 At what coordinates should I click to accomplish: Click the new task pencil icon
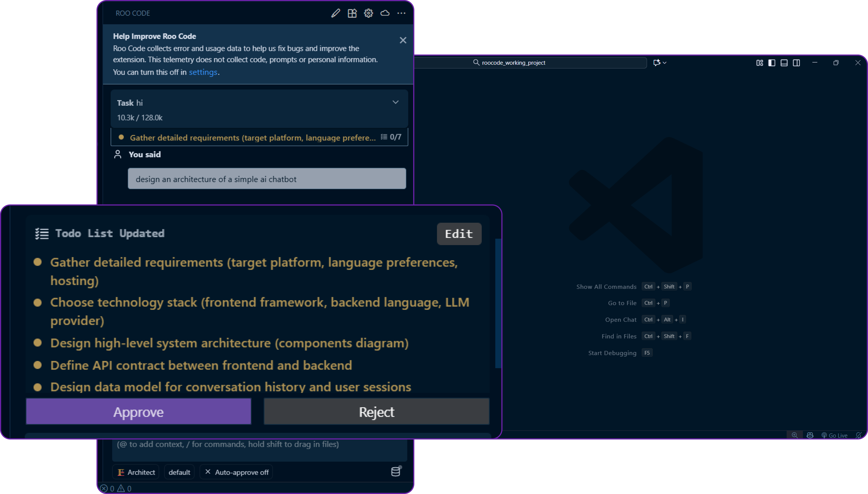(x=335, y=13)
